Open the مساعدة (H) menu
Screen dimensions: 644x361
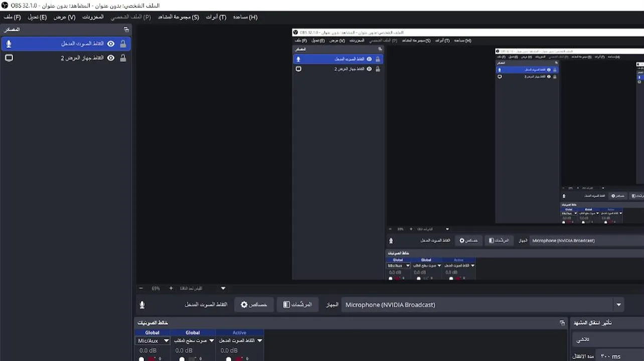click(x=245, y=17)
